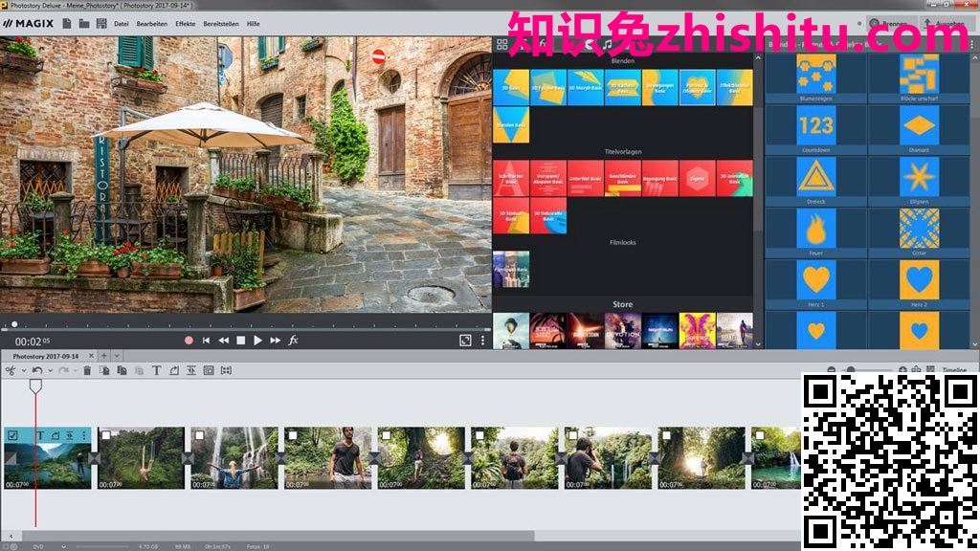Click the rewind button
Image resolution: width=980 pixels, height=551 pixels.
(223, 341)
